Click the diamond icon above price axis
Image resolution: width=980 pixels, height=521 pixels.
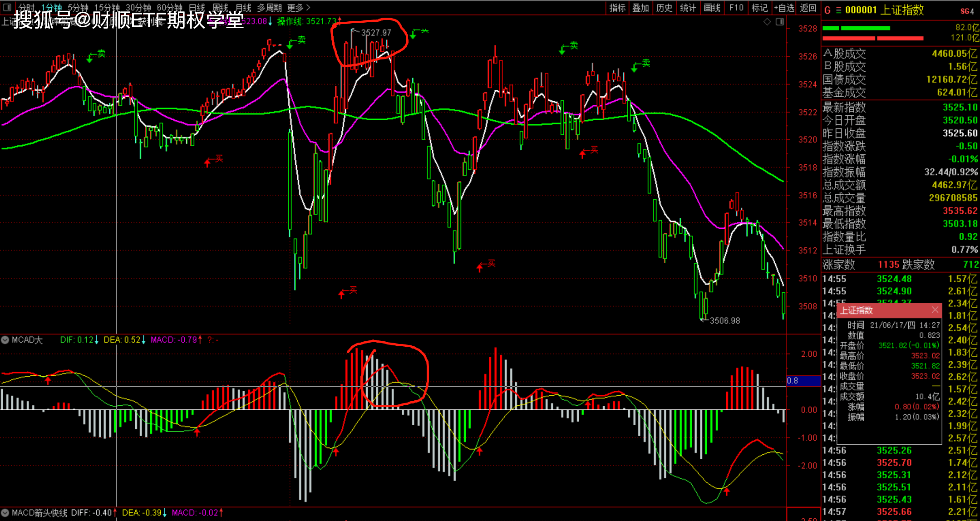767,22
